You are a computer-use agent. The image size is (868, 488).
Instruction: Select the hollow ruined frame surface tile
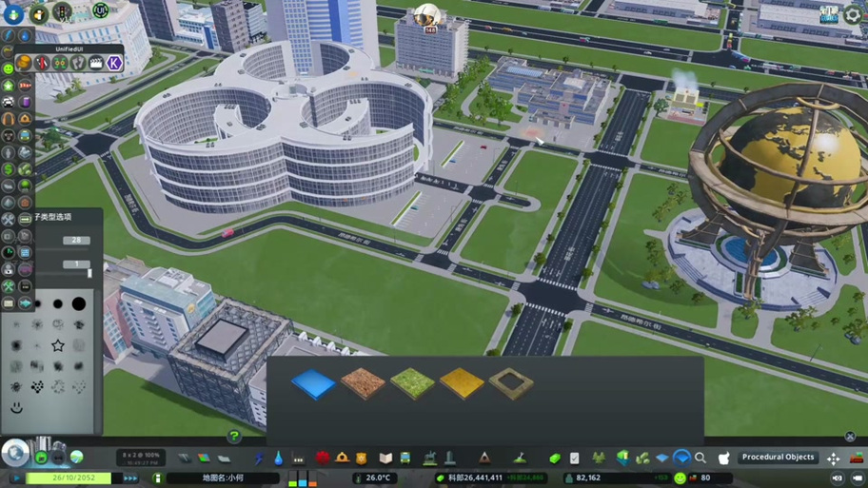pyautogui.click(x=511, y=383)
